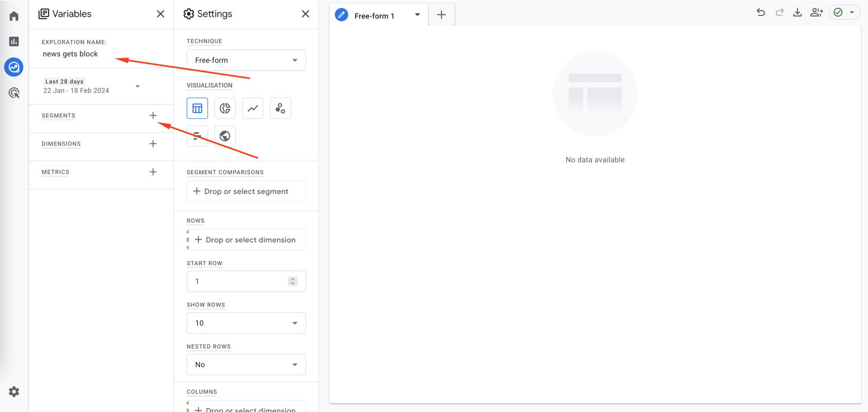Image resolution: width=868 pixels, height=412 pixels.
Task: Close the Settings panel
Action: click(306, 14)
